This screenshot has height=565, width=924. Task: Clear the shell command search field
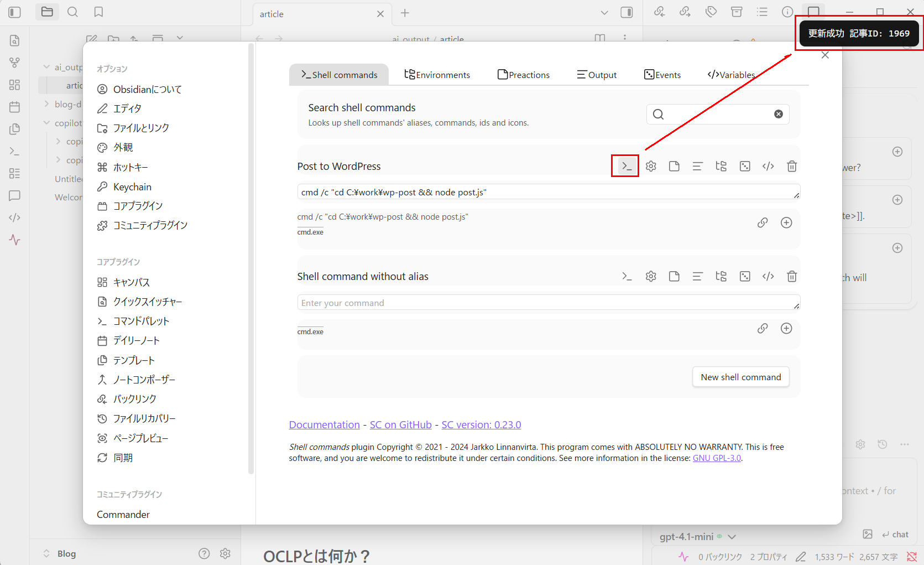[x=778, y=114]
